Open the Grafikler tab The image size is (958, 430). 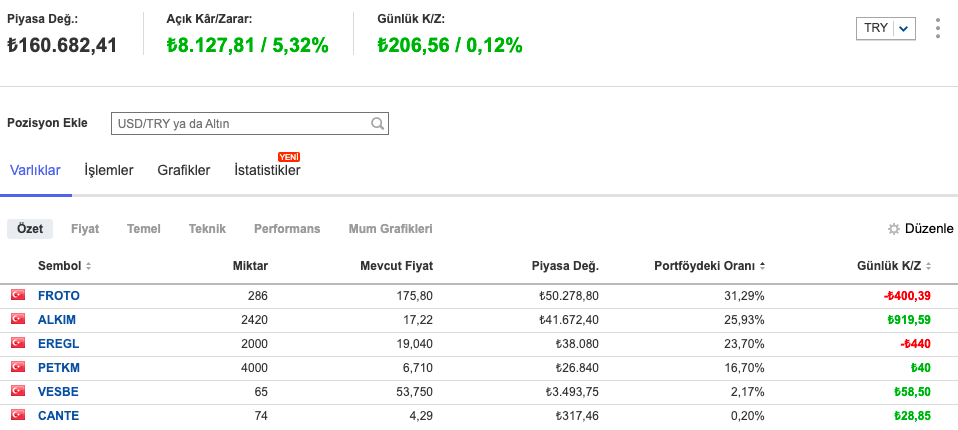tap(184, 171)
